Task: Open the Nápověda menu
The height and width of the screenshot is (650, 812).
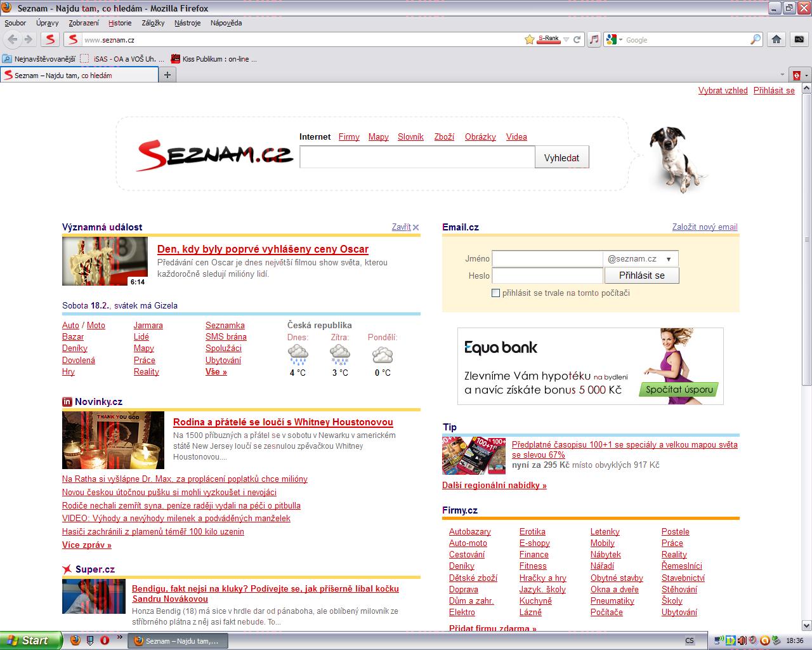Action: click(x=226, y=23)
